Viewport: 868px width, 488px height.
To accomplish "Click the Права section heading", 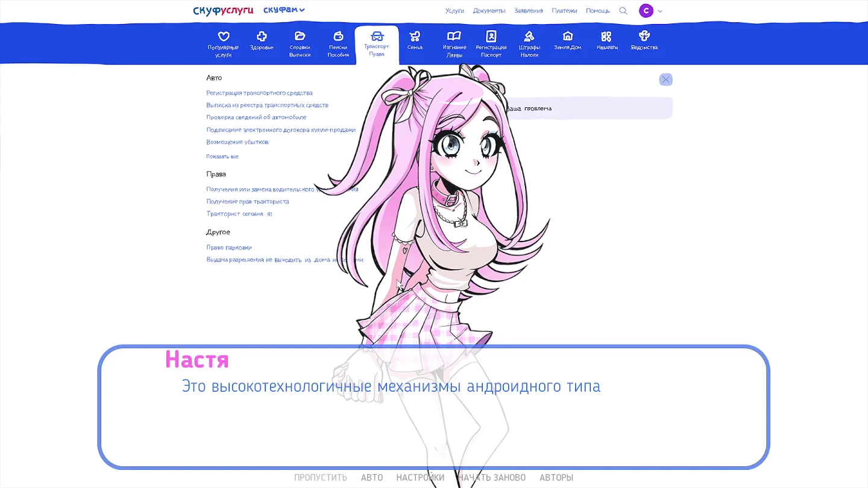I will click(x=216, y=174).
